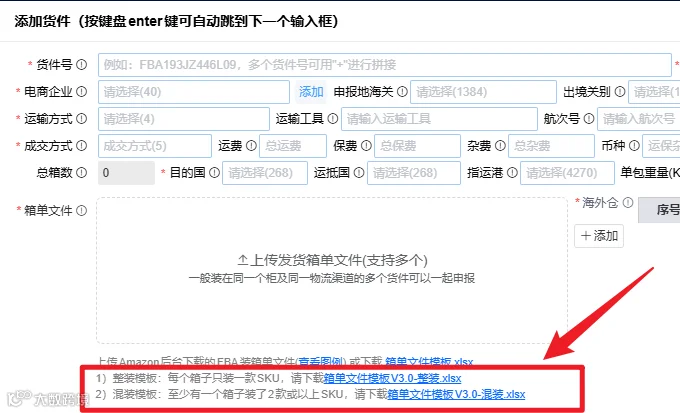680x413 pixels.
Task: Click the info icon beside 货件号
Action: point(82,65)
